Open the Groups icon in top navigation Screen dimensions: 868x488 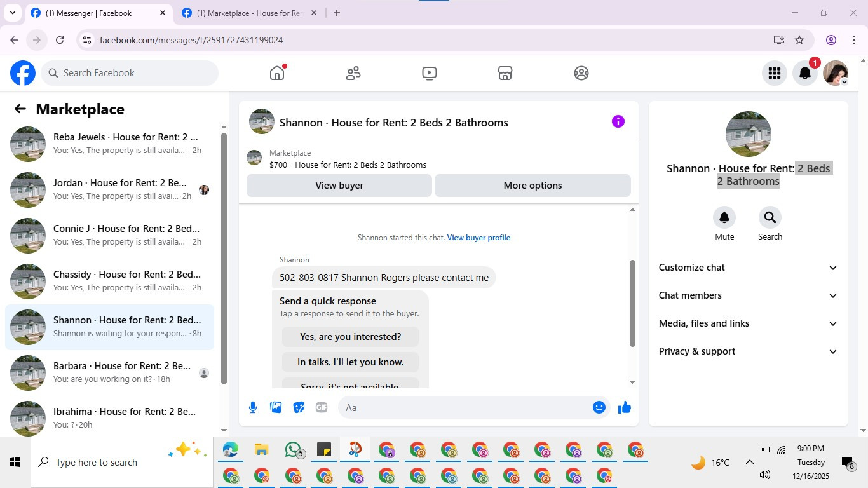tap(581, 73)
